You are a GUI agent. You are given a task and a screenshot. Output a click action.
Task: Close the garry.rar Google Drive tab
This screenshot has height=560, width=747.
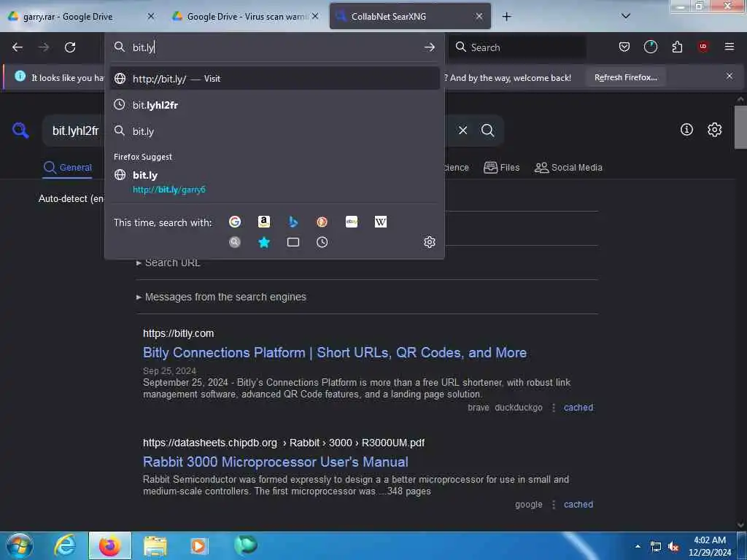click(150, 16)
